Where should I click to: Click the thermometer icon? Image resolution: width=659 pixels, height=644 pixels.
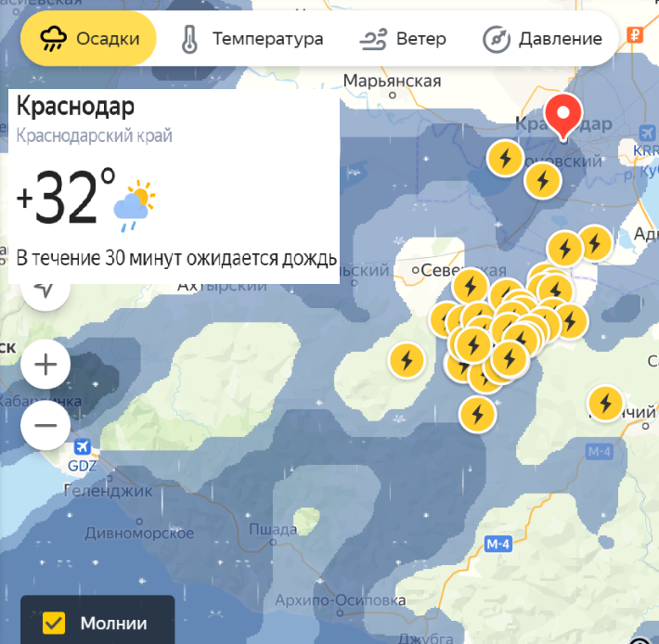pyautogui.click(x=189, y=39)
